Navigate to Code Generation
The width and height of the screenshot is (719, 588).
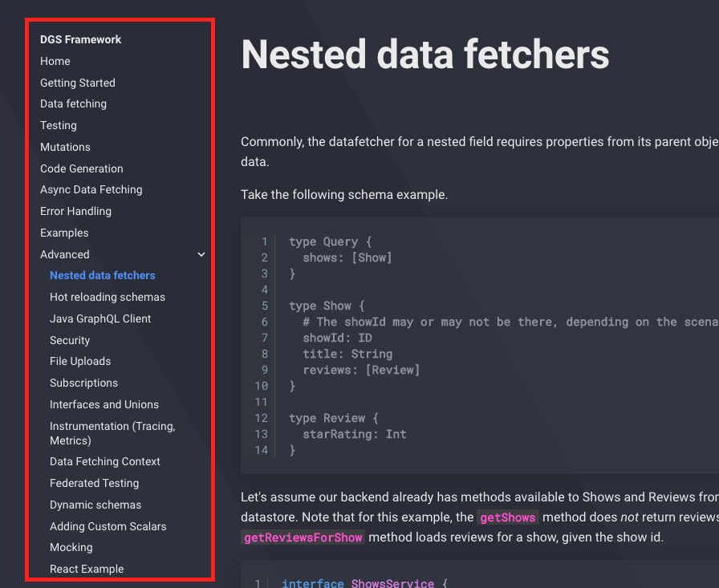click(82, 168)
